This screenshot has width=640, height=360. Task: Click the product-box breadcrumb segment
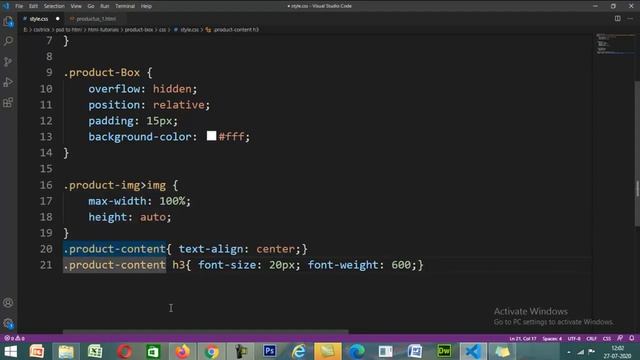139,30
